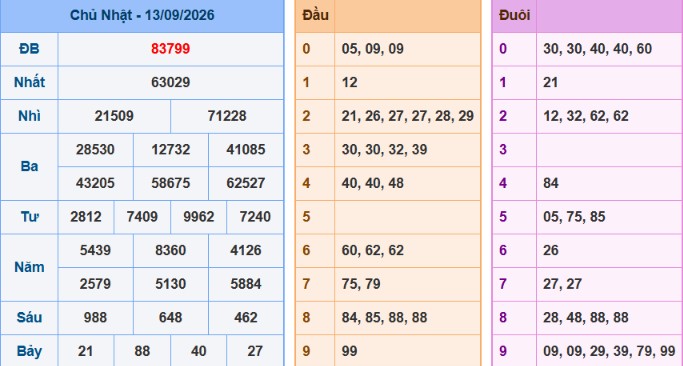683x366 pixels.
Task: Select fifth prize number 4126
Action: point(246,250)
